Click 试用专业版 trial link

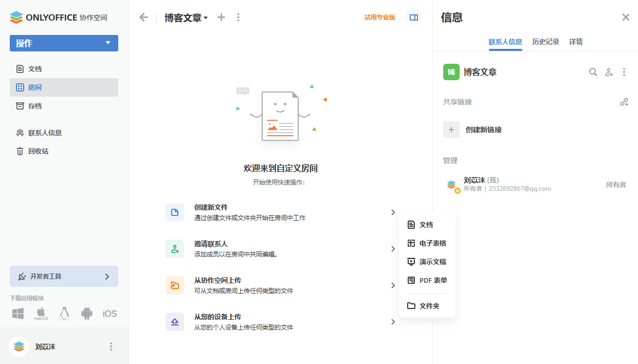pyautogui.click(x=380, y=17)
